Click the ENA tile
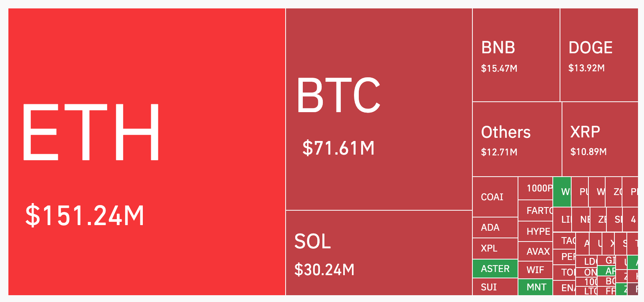644x302 pixels. click(x=564, y=288)
